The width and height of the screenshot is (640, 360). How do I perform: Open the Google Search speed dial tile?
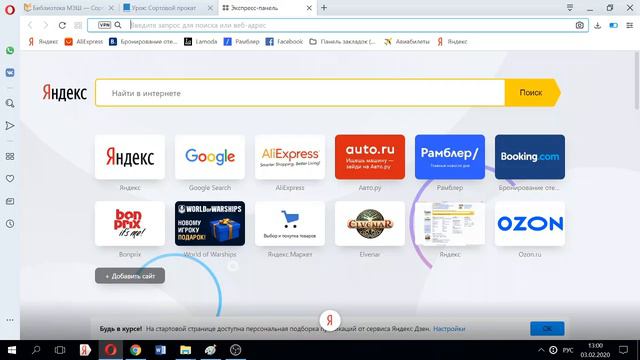click(210, 157)
